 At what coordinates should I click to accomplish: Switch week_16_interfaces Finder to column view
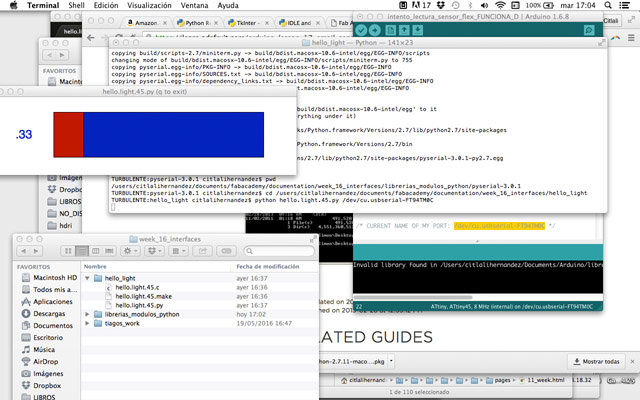coord(96,251)
